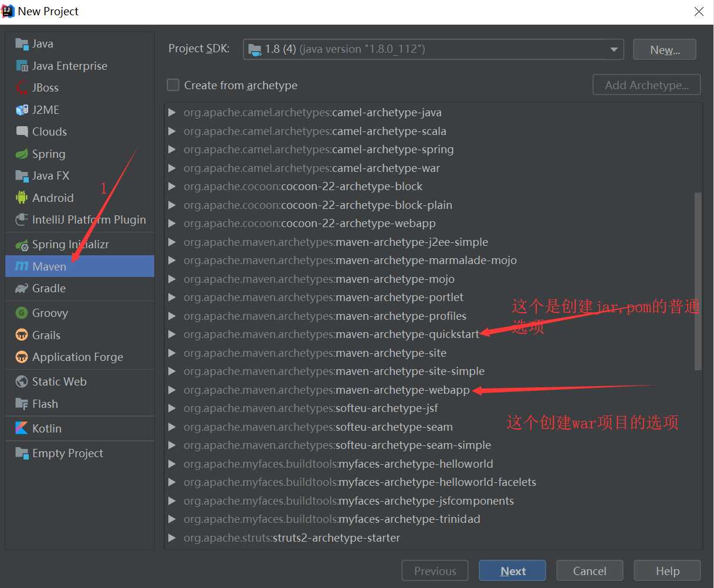The image size is (714, 588).
Task: Select camel-archetype-war row
Action: pyautogui.click(x=433, y=168)
